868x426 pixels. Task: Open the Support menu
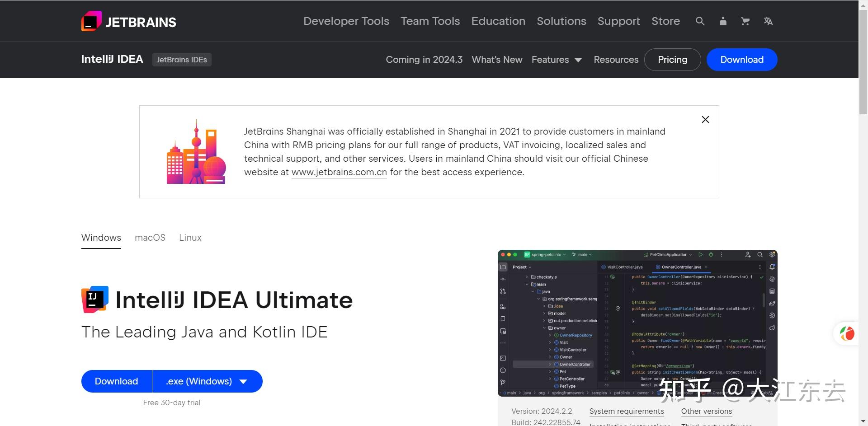pos(619,21)
